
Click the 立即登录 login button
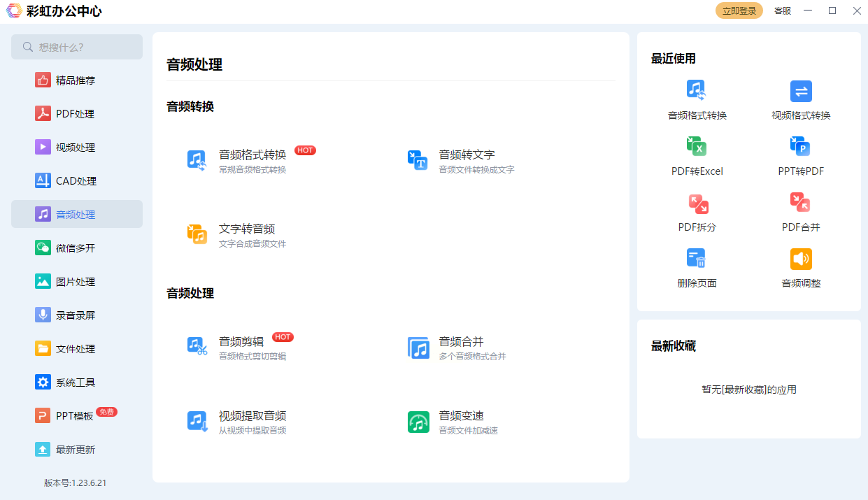739,11
